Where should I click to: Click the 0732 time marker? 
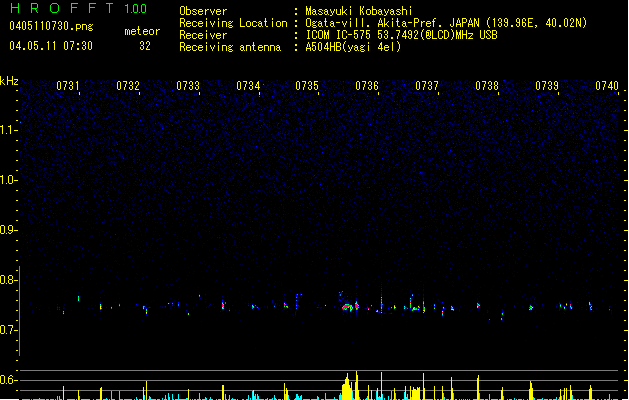pyautogui.click(x=128, y=86)
